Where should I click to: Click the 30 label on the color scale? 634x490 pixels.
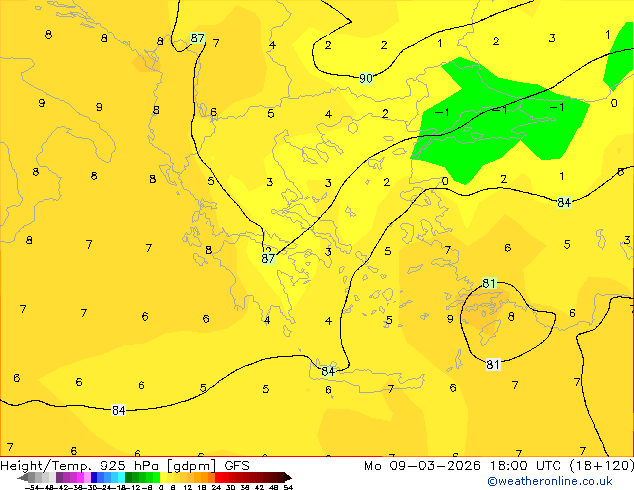pyautogui.click(x=230, y=488)
